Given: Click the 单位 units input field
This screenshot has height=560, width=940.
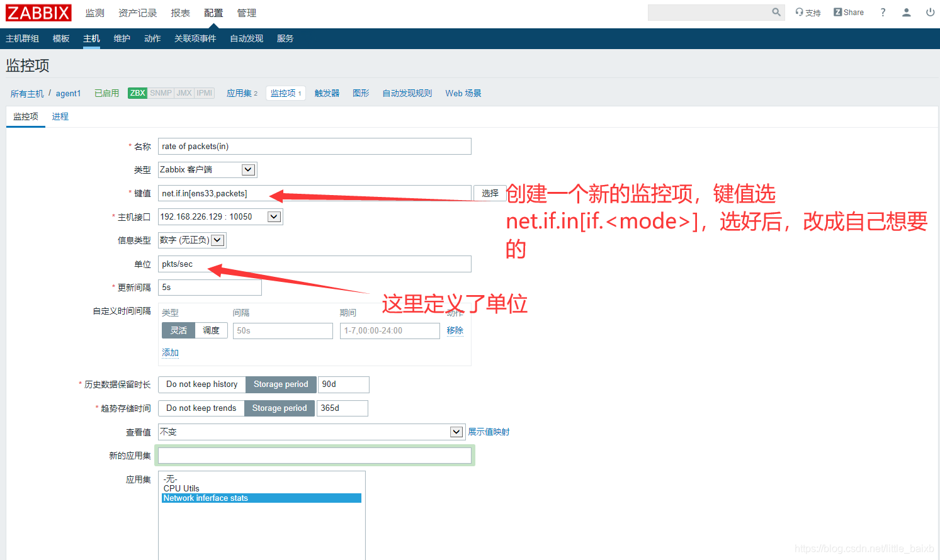Looking at the screenshot, I should pyautogui.click(x=314, y=264).
